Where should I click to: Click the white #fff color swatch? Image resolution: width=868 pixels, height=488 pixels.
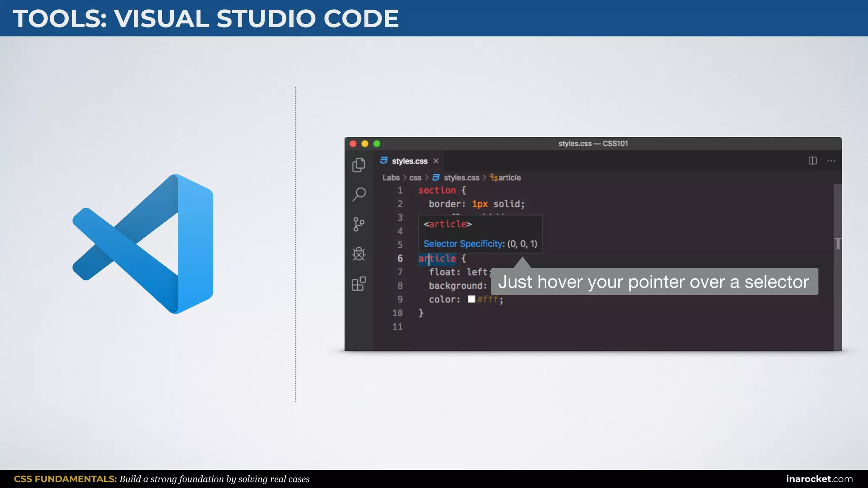coord(471,299)
